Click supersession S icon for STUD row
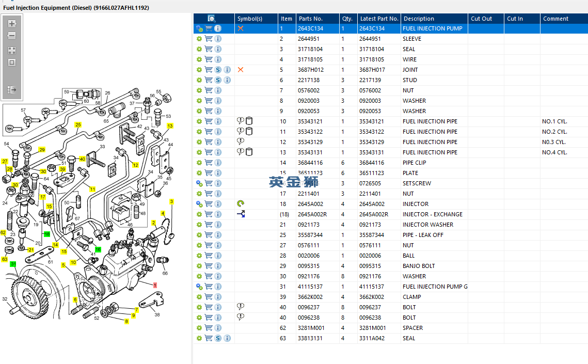 tap(218, 80)
